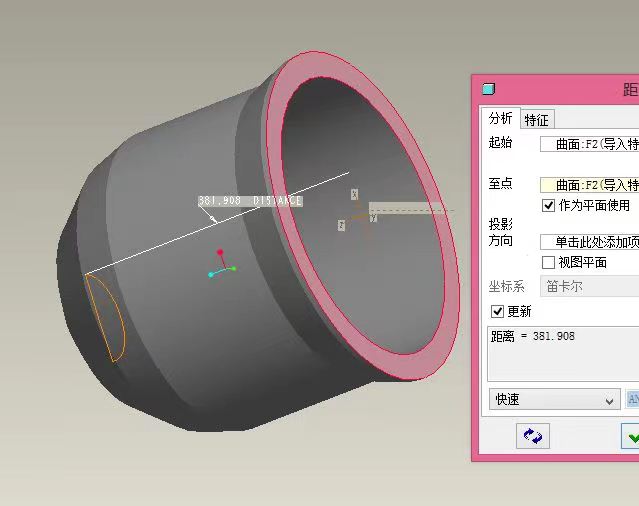Activate the 至点 surface reference field
The image size is (639, 506).
coord(589,185)
